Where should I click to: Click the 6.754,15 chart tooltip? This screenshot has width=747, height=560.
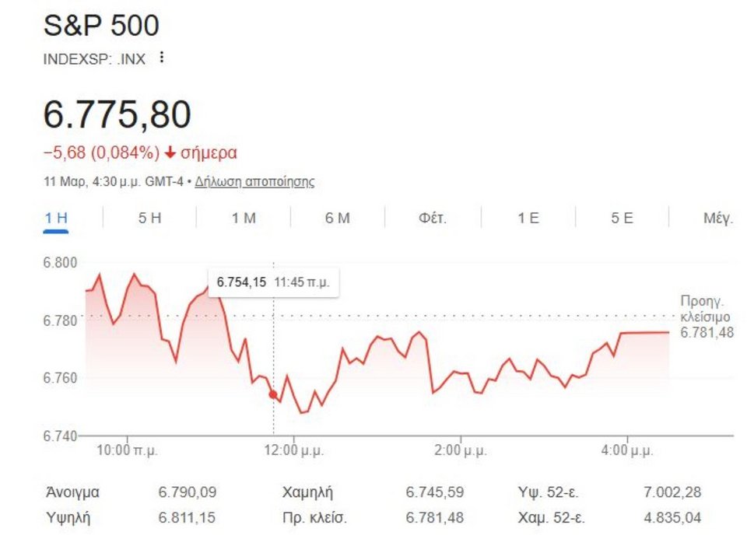[x=273, y=282]
